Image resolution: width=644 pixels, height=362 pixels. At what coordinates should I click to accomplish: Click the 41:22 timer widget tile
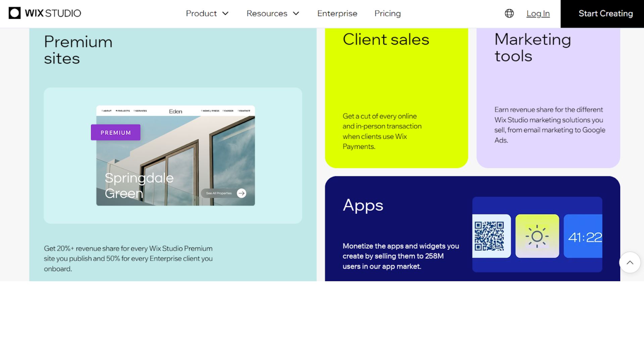[x=583, y=236]
